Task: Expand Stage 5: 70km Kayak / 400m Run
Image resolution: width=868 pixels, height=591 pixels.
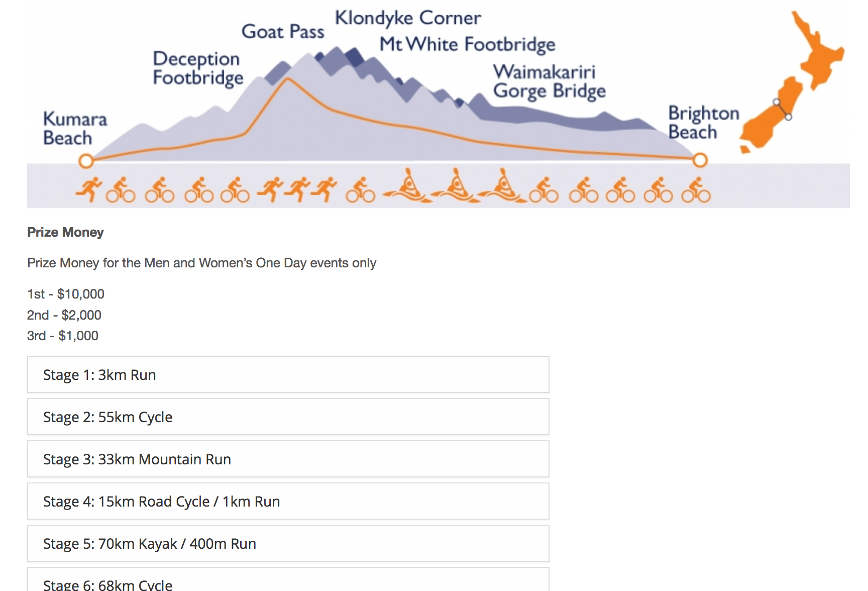Action: (288, 544)
